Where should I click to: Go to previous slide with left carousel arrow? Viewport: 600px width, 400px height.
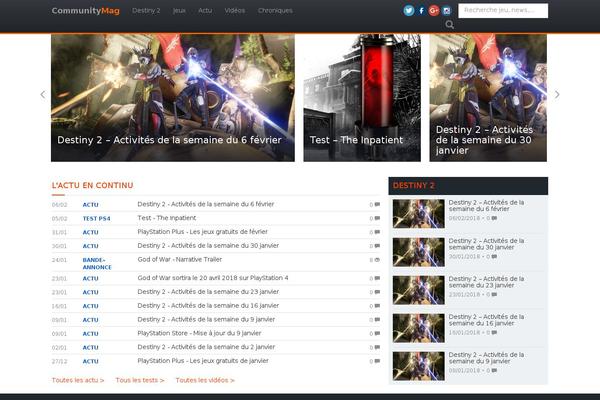coord(43,95)
